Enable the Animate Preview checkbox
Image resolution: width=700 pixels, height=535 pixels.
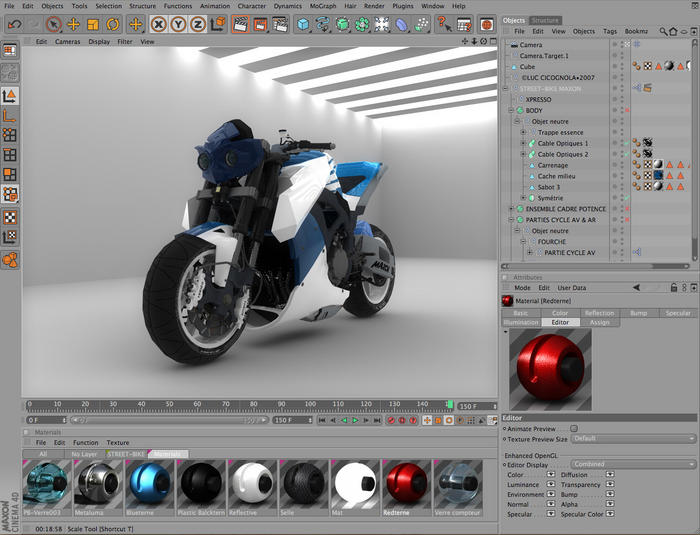[573, 428]
